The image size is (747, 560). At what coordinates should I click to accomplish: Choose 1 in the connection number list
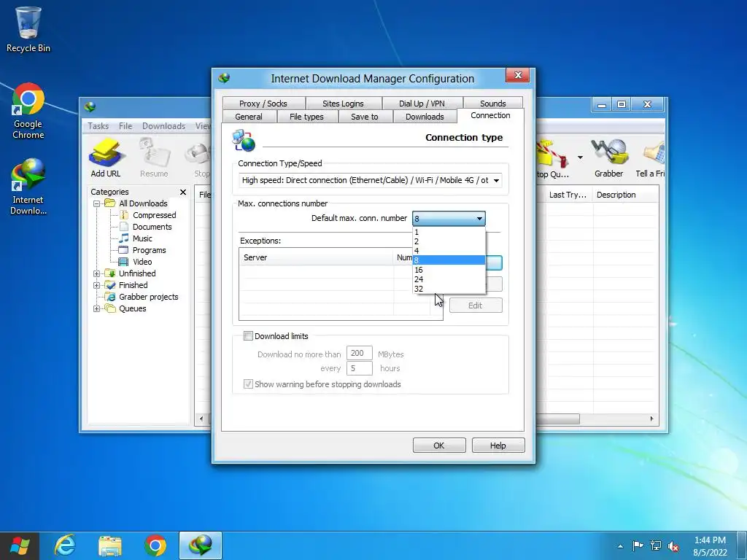(x=449, y=233)
